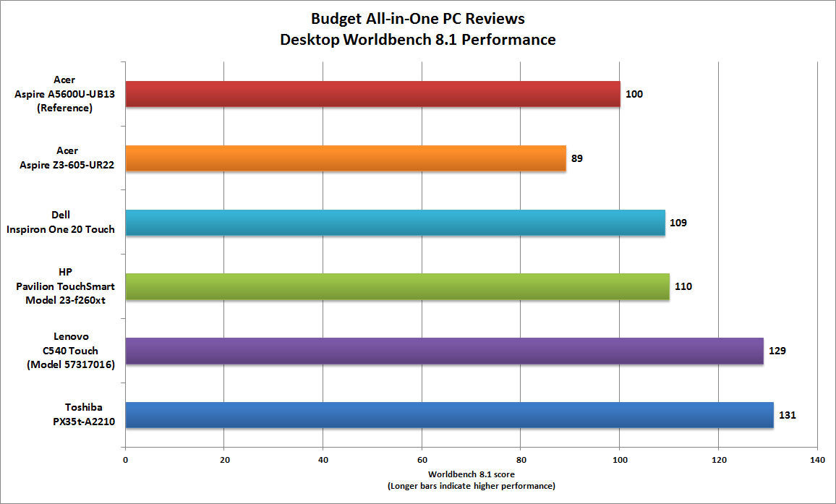Select the "Desktop Worldbench 8.1 Performance" subtitle
Viewport: 836px width, 504px height.
click(418, 40)
